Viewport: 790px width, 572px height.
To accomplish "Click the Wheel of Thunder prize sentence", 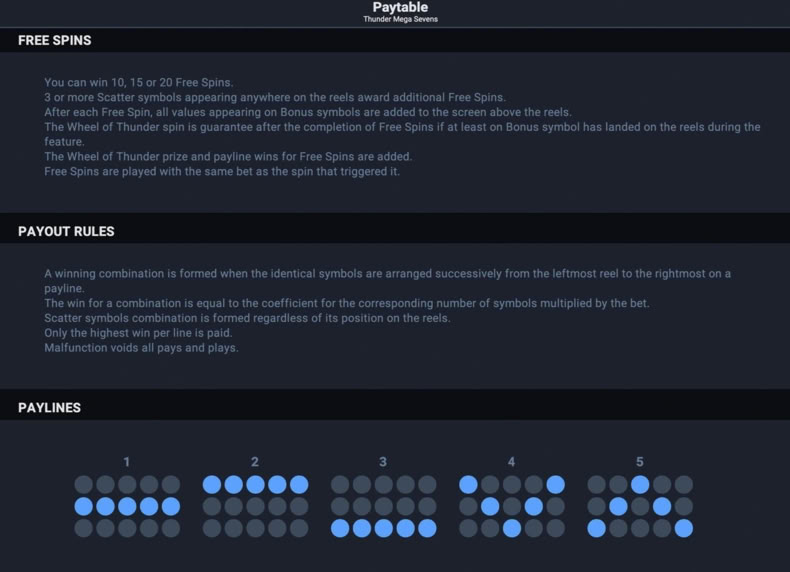I will click(x=228, y=157).
